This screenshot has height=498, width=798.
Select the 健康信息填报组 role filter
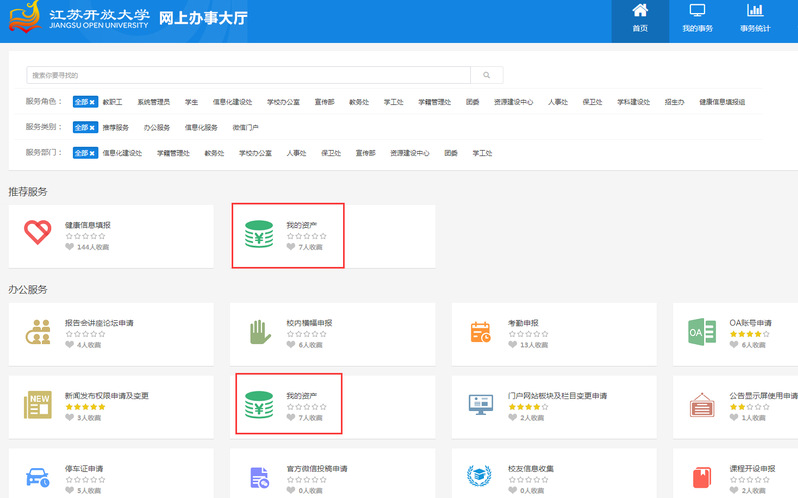[721, 102]
